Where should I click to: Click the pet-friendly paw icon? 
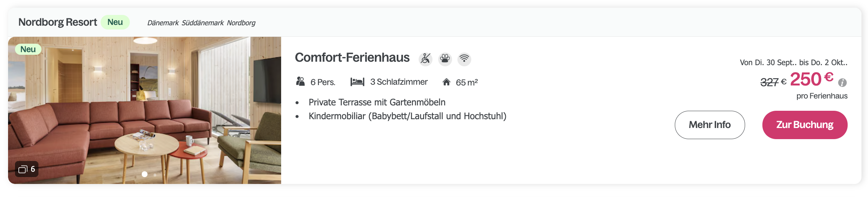[x=445, y=59]
